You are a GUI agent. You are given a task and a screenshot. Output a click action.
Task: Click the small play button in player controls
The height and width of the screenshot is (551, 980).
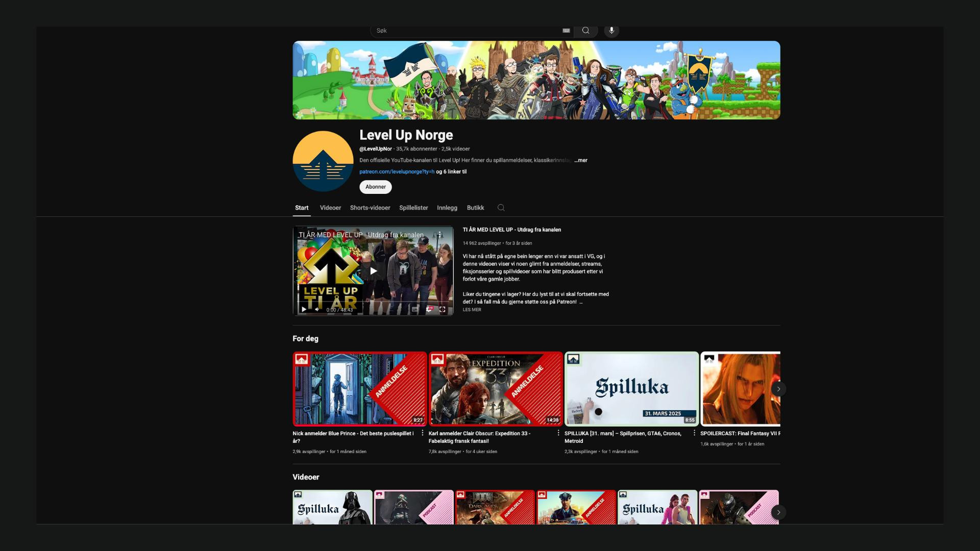coord(304,309)
